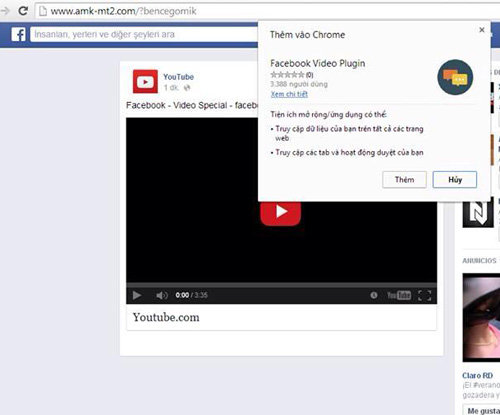This screenshot has height=415, width=500.
Task: Click the Facebook search field
Action: point(144,34)
